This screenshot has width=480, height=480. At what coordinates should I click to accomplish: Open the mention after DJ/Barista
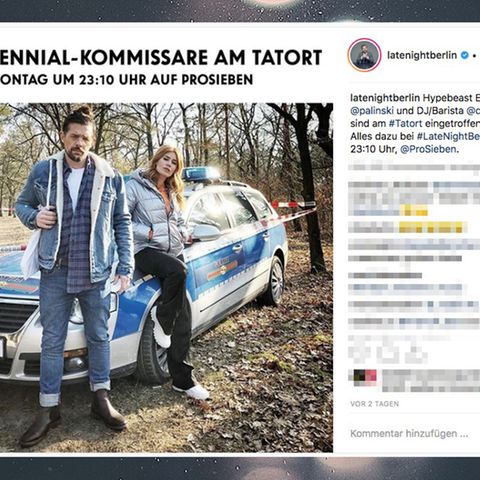tap(473, 111)
